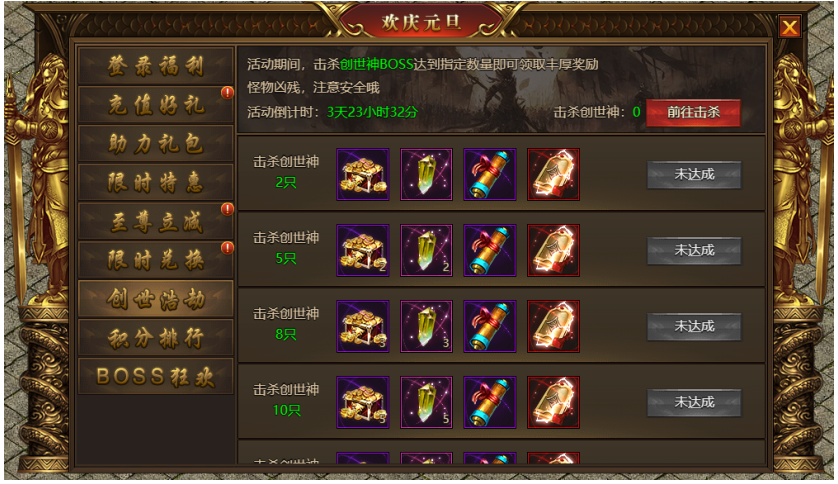Screen dimensions: 838x484
Task: Open 助力礼包 sidebar tab
Action: click(x=156, y=144)
